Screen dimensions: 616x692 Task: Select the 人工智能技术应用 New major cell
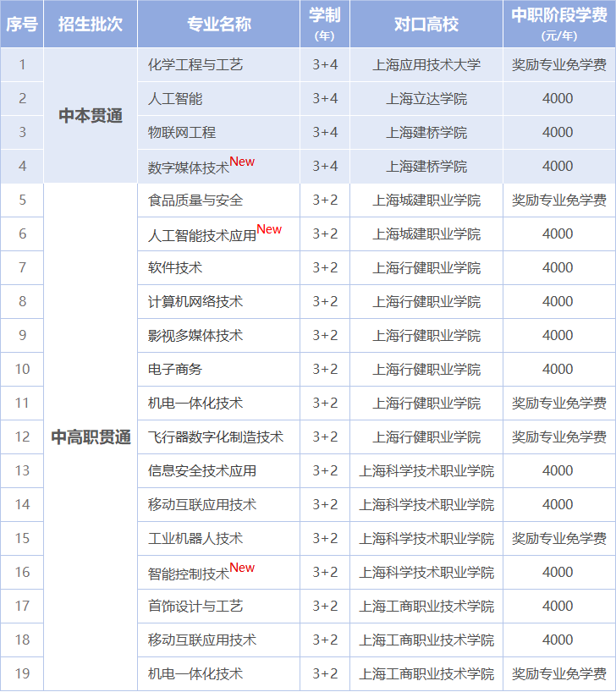tap(218, 233)
